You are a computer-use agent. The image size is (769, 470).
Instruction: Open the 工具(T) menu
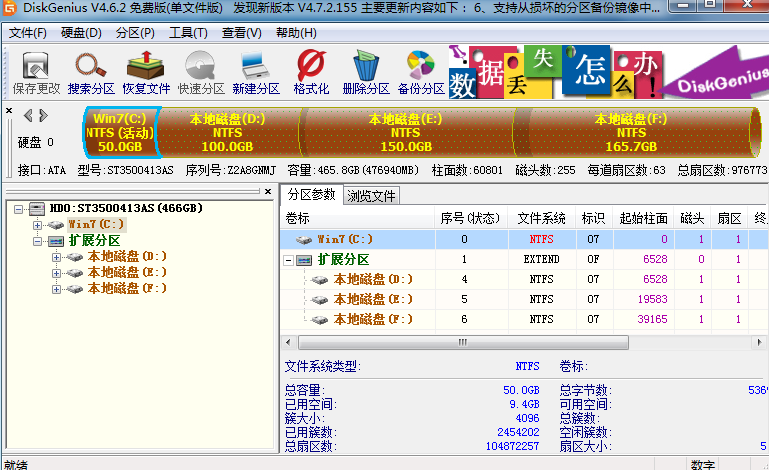(188, 33)
